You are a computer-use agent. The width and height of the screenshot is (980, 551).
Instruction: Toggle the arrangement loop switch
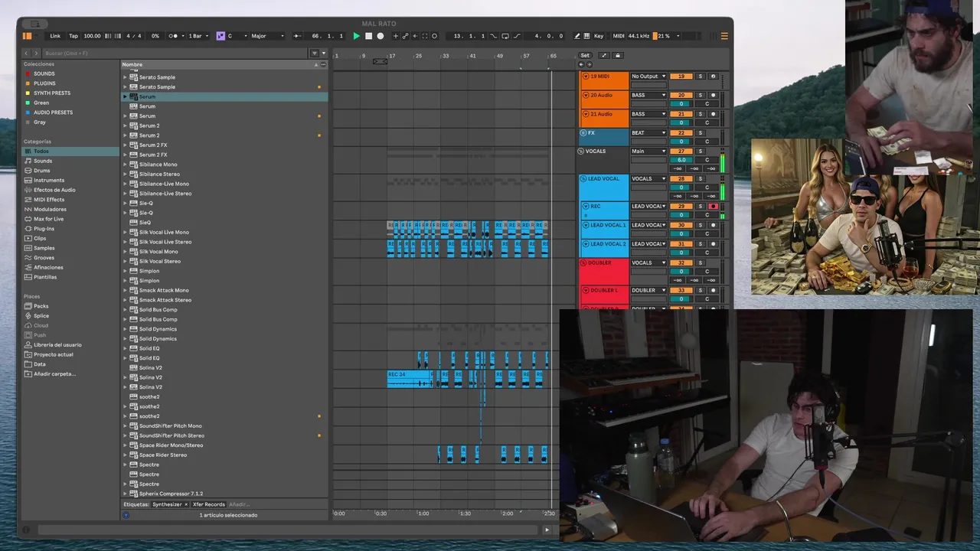point(505,36)
